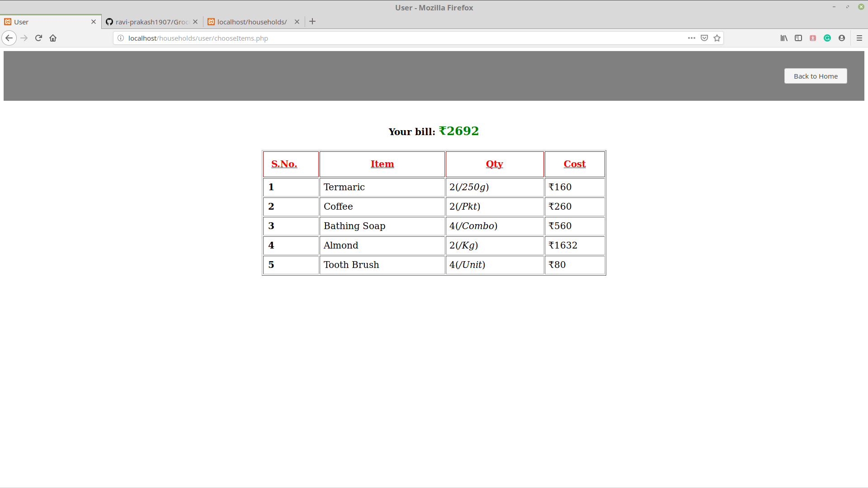This screenshot has width=868, height=488.
Task: Go to the Firefox home page
Action: click(53, 38)
